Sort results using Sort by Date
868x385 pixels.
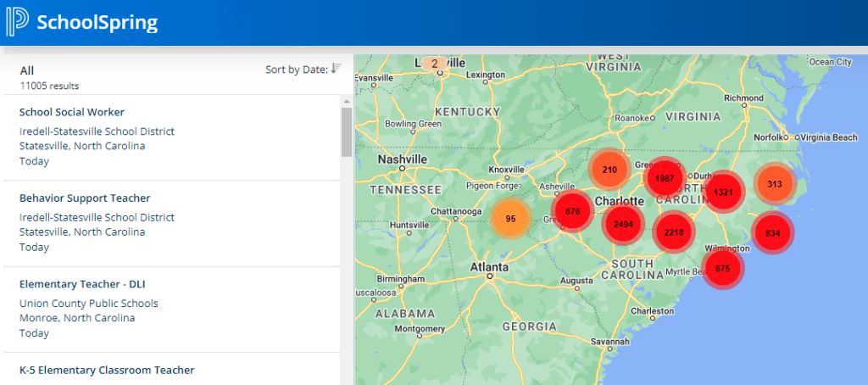pyautogui.click(x=296, y=70)
